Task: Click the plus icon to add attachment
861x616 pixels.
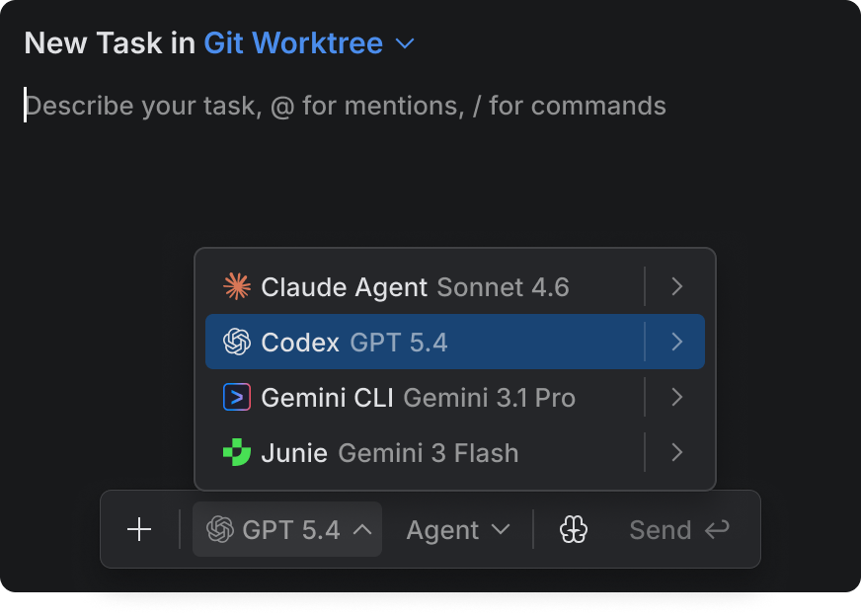Action: point(139,530)
